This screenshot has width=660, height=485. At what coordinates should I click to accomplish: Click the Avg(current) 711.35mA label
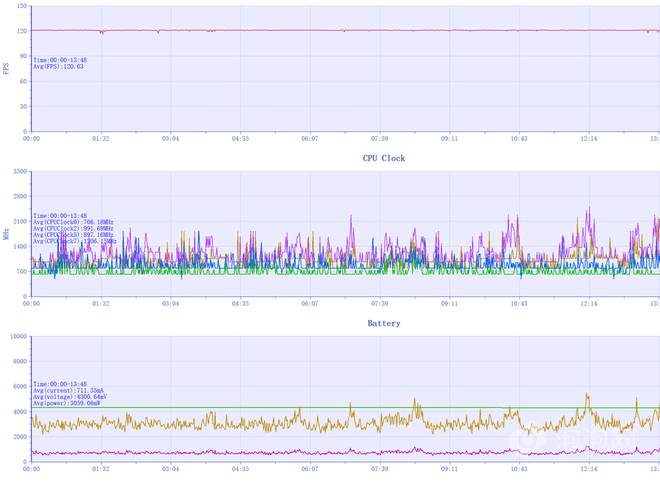click(70, 390)
